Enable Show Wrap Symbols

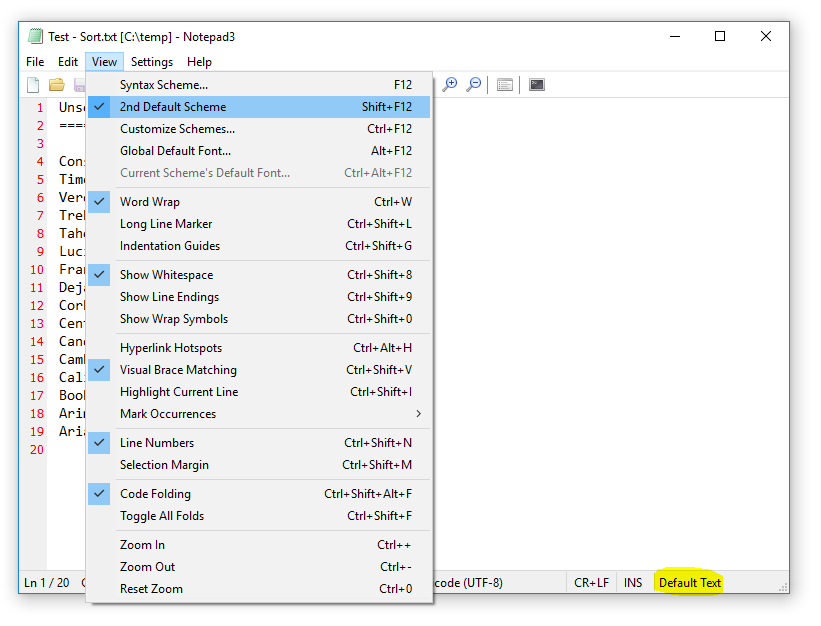tap(259, 319)
